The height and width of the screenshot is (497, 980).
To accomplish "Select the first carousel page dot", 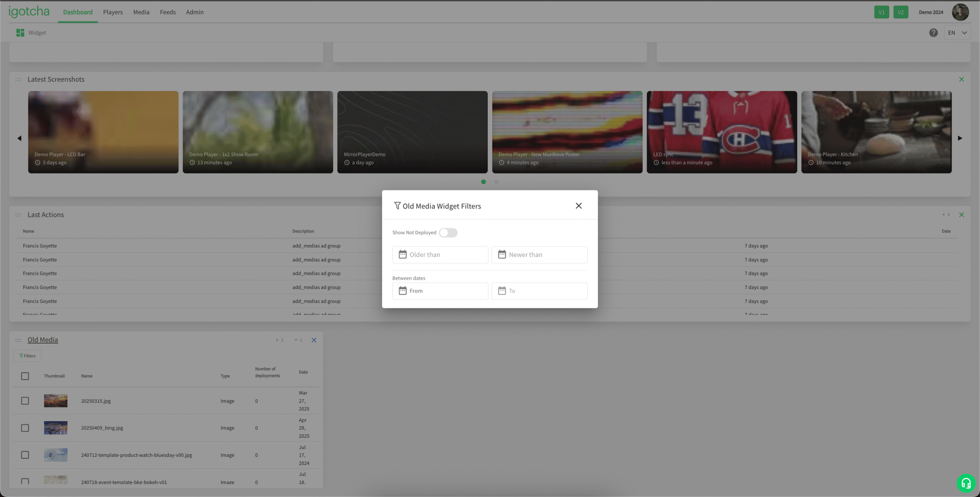I will click(483, 182).
